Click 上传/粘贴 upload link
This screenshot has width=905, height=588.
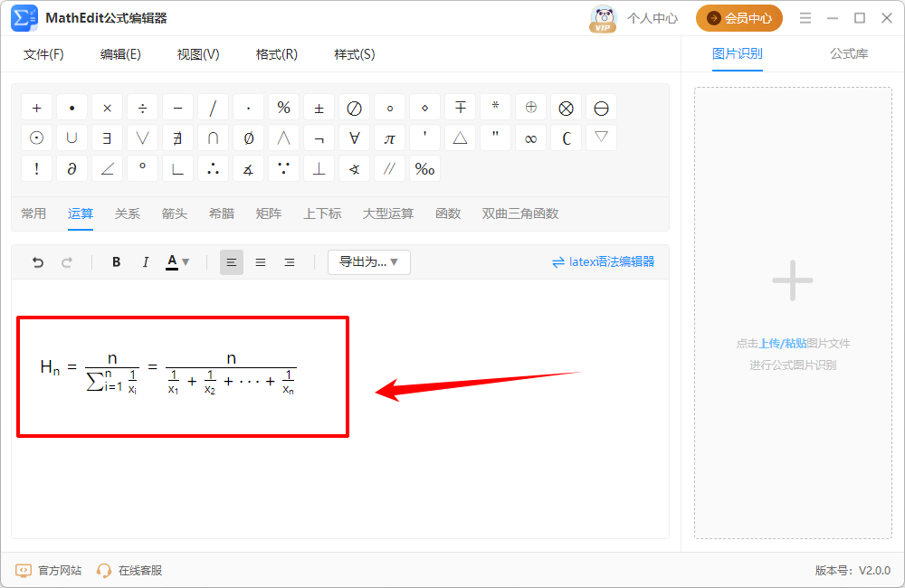[x=782, y=344]
